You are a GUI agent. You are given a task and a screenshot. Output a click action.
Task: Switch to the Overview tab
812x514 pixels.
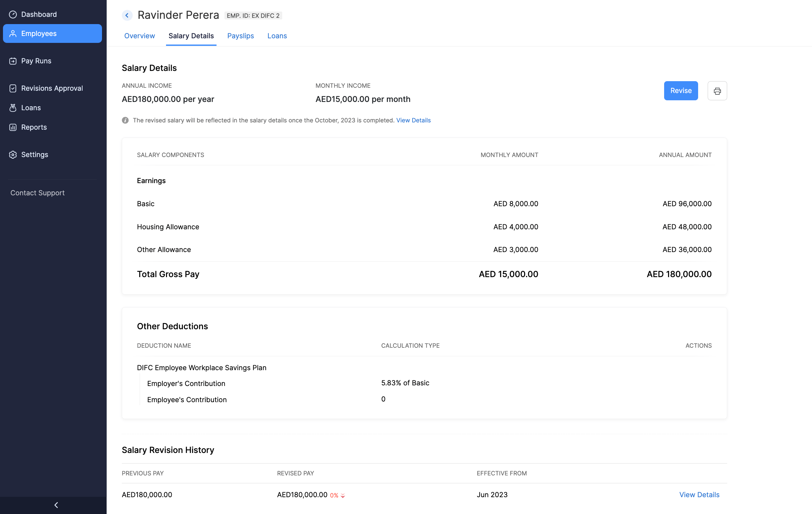coord(139,36)
